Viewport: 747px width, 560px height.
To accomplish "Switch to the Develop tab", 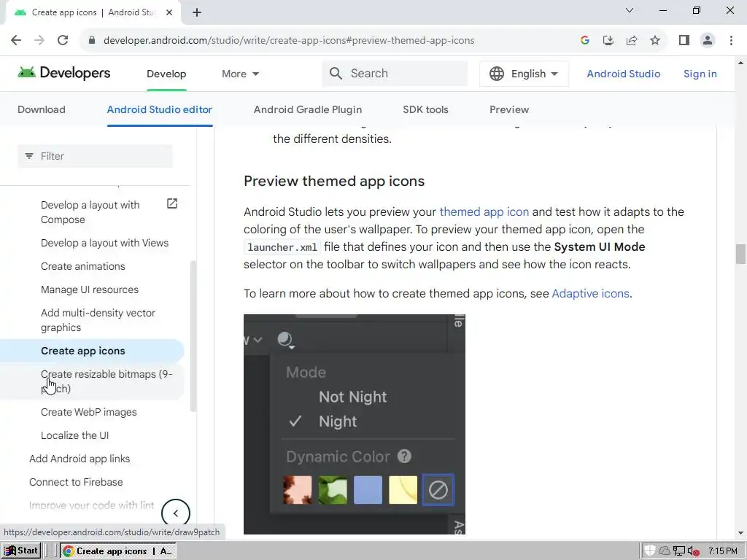I will [166, 74].
